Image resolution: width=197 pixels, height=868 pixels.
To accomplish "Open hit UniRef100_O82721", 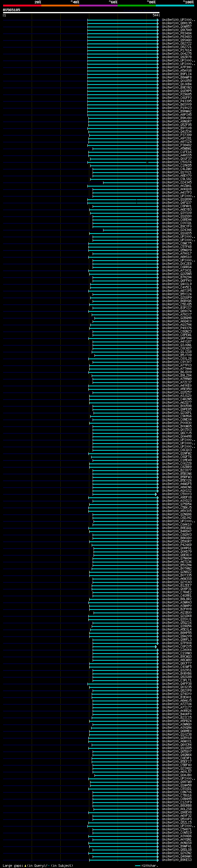I will (177, 47).
